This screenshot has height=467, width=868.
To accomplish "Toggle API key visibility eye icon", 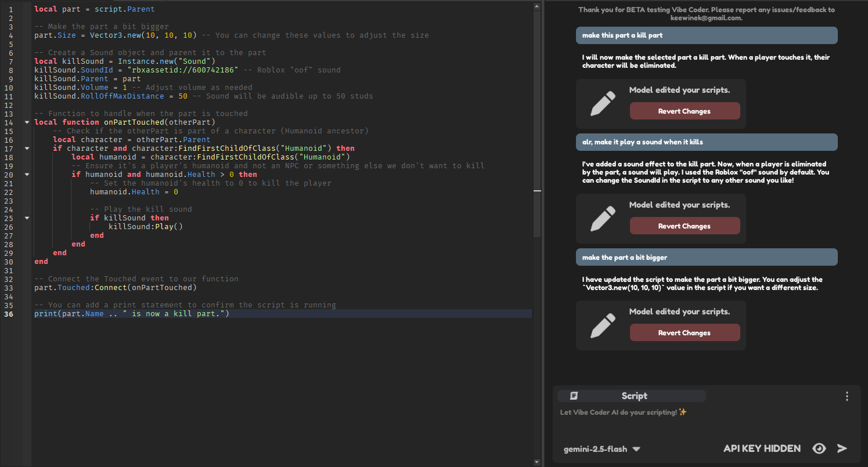I will point(819,448).
